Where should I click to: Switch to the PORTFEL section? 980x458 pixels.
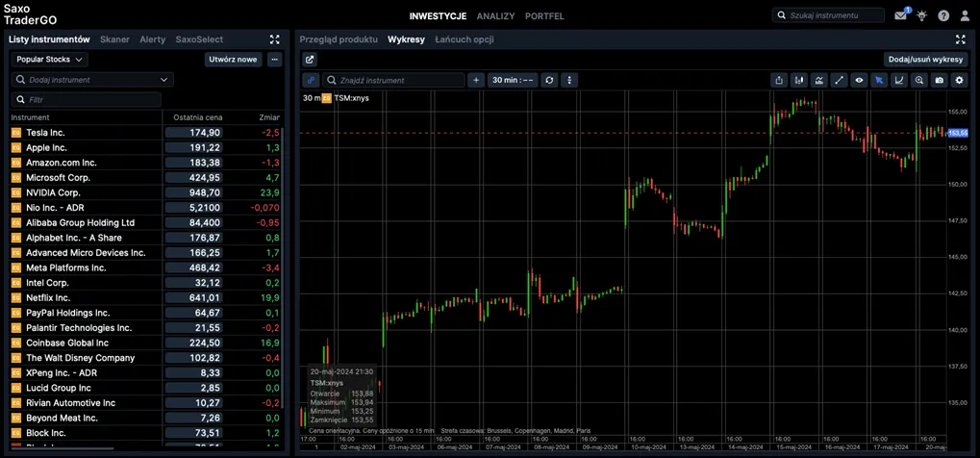544,16
